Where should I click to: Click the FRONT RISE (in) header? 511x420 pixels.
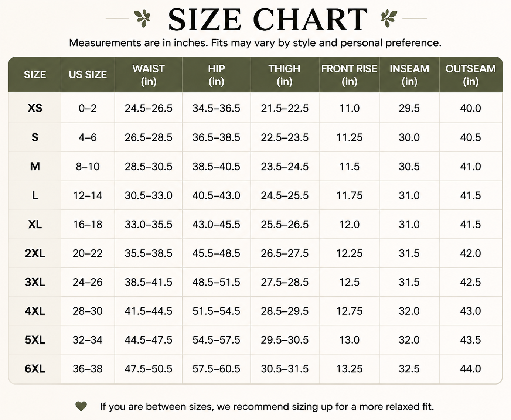(x=349, y=75)
